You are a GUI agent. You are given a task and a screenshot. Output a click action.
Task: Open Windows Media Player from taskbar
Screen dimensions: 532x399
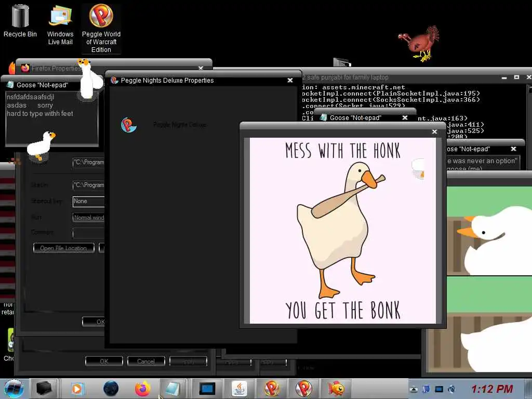click(77, 389)
